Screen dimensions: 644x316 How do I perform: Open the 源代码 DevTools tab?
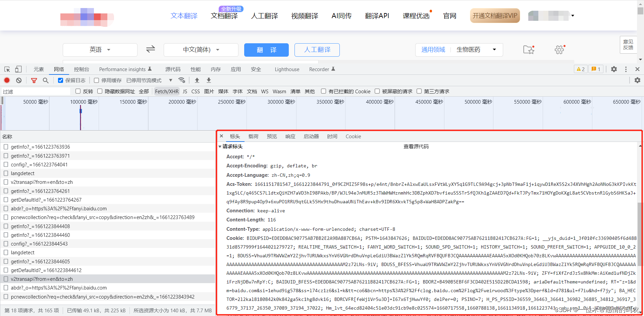point(173,69)
